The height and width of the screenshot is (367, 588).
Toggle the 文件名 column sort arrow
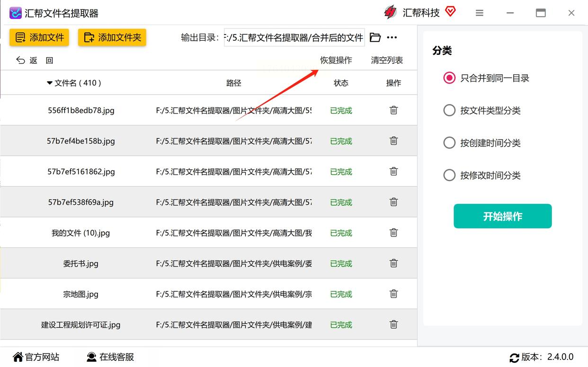click(x=50, y=83)
